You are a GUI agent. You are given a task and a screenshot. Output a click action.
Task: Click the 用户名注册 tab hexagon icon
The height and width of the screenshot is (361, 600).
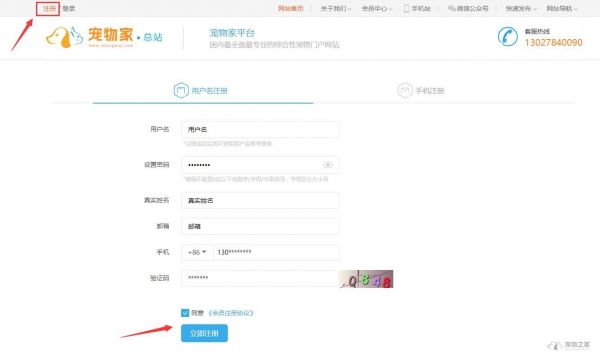point(181,90)
